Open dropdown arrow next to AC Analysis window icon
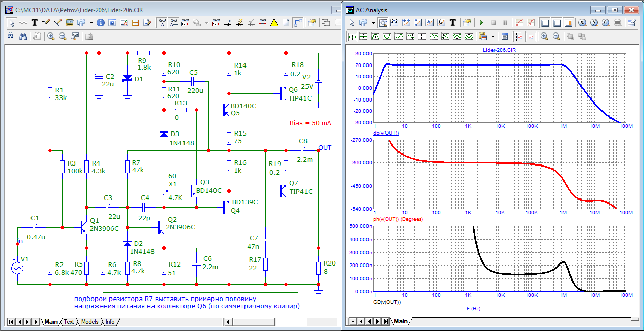This screenshot has height=331, width=644. 373,23
